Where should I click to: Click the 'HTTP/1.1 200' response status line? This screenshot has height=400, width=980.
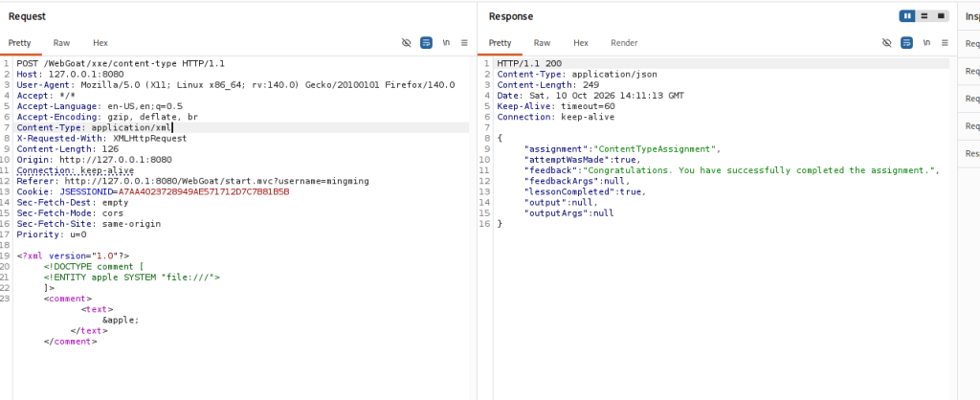529,64
